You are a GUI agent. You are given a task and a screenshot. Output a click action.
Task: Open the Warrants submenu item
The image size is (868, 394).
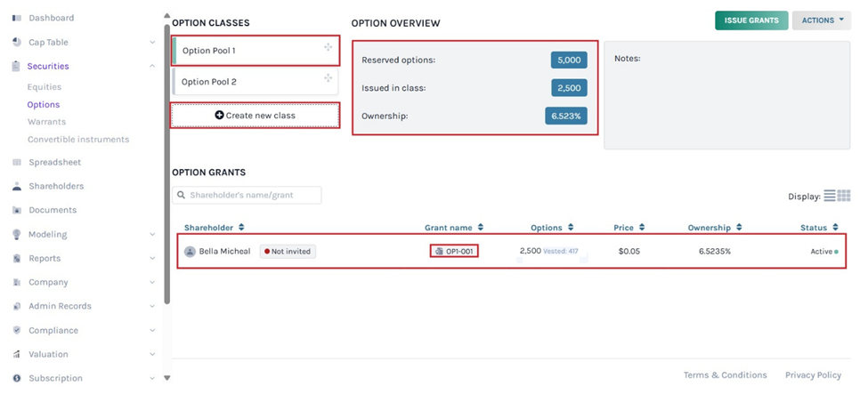click(x=46, y=122)
